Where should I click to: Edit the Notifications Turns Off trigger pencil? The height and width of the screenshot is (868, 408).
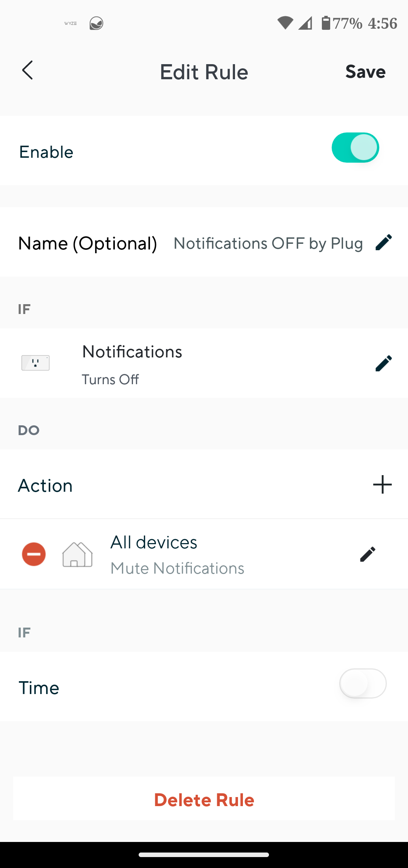384,363
